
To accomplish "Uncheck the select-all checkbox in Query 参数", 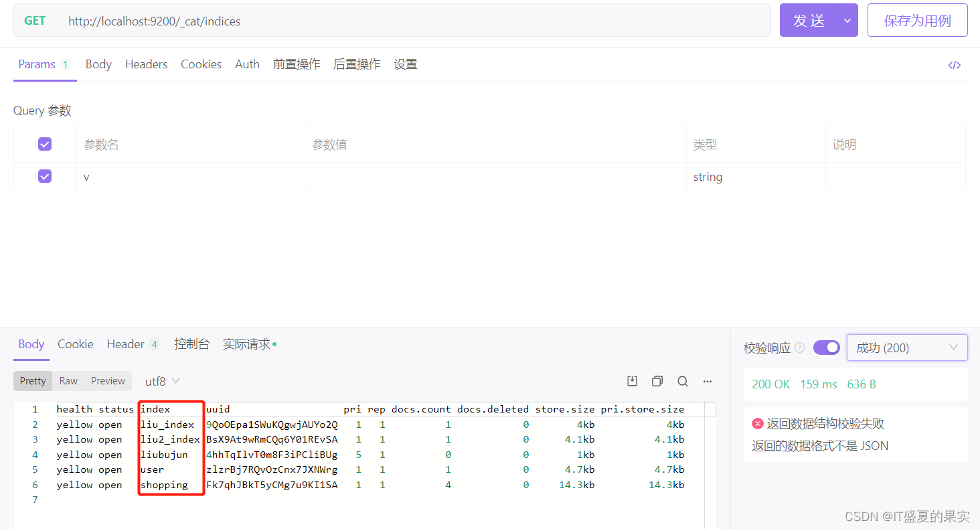I will point(44,144).
